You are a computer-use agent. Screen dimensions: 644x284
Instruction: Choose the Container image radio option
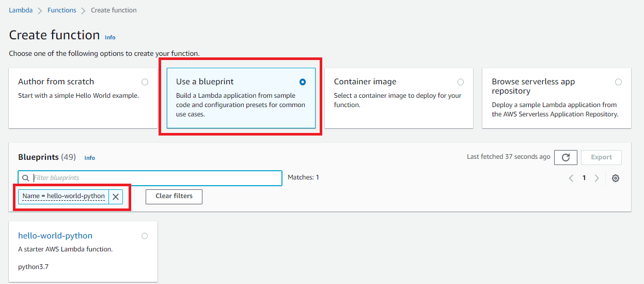click(x=461, y=82)
